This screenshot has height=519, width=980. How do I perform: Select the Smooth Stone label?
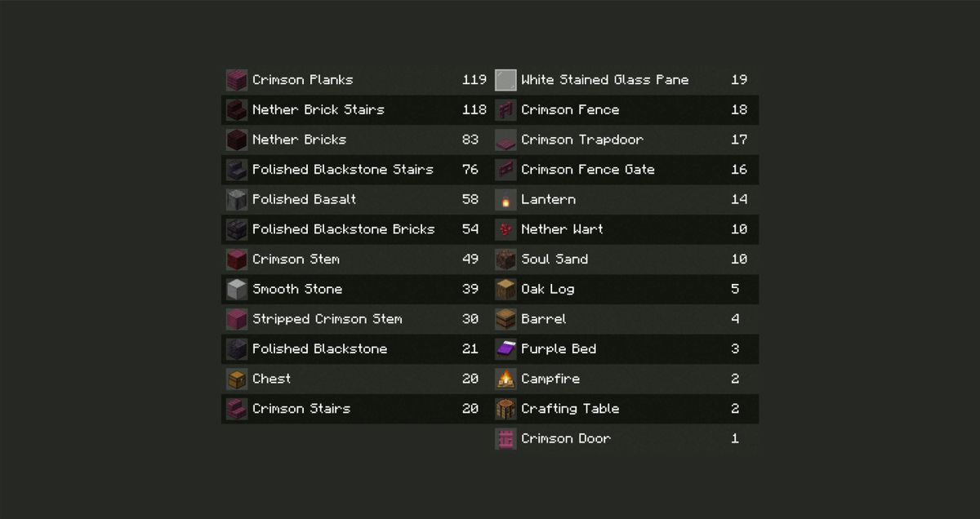[296, 289]
